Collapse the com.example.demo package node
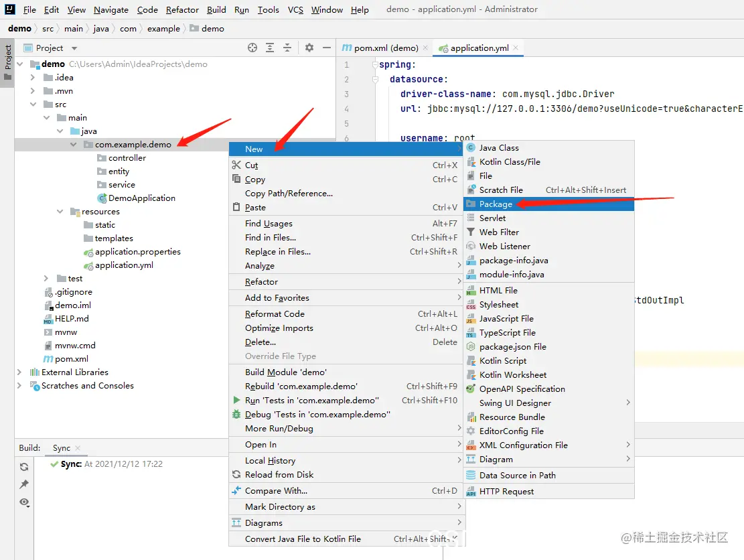The height and width of the screenshot is (560, 744). click(73, 144)
